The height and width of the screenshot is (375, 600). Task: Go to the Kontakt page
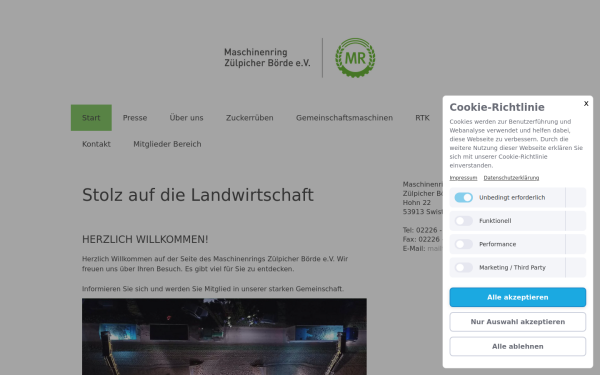pos(96,144)
